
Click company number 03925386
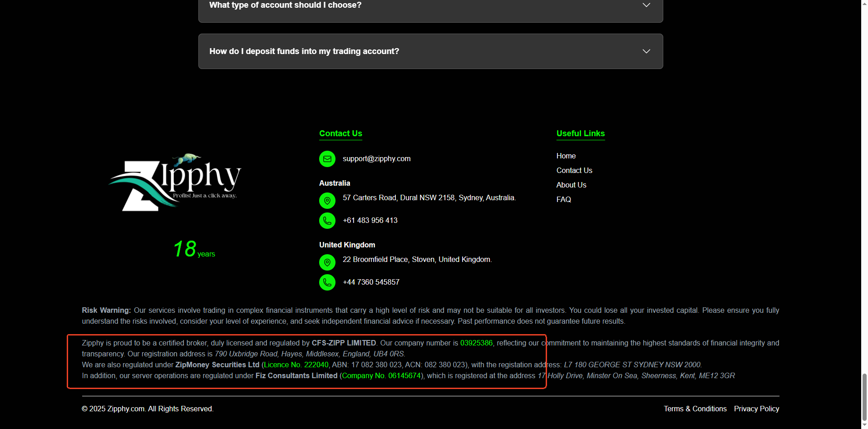[x=476, y=343]
